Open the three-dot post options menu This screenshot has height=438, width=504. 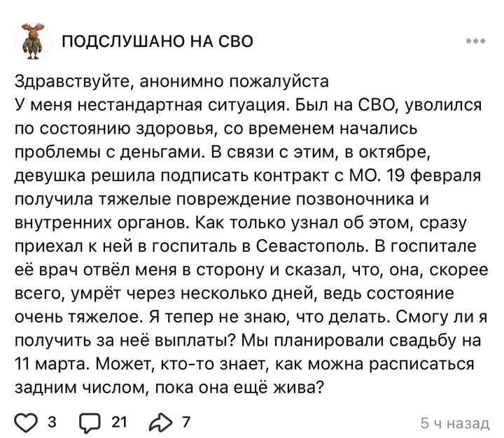click(x=475, y=39)
